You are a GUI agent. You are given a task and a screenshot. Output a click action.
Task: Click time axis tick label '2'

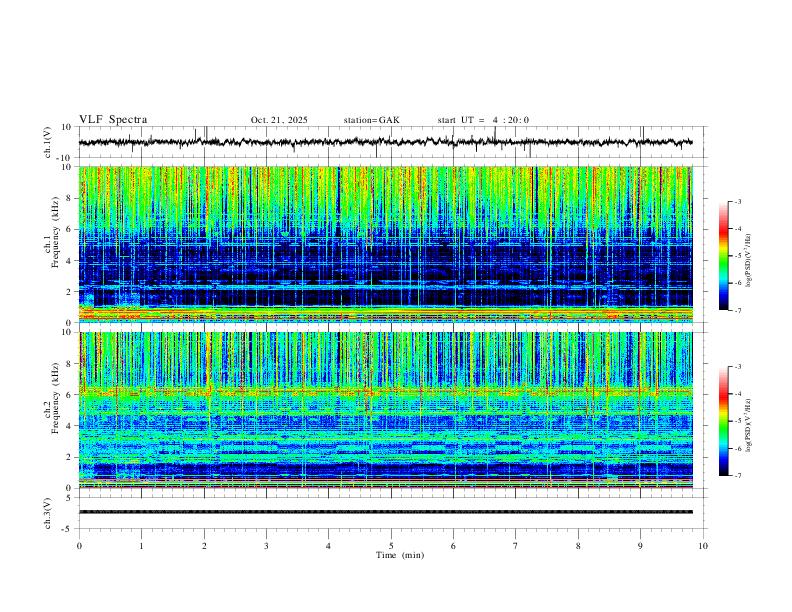coord(204,546)
